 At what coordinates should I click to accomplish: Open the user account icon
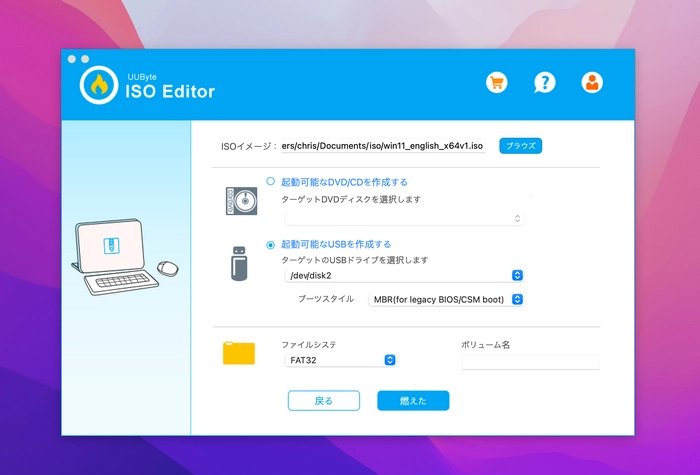point(592,83)
